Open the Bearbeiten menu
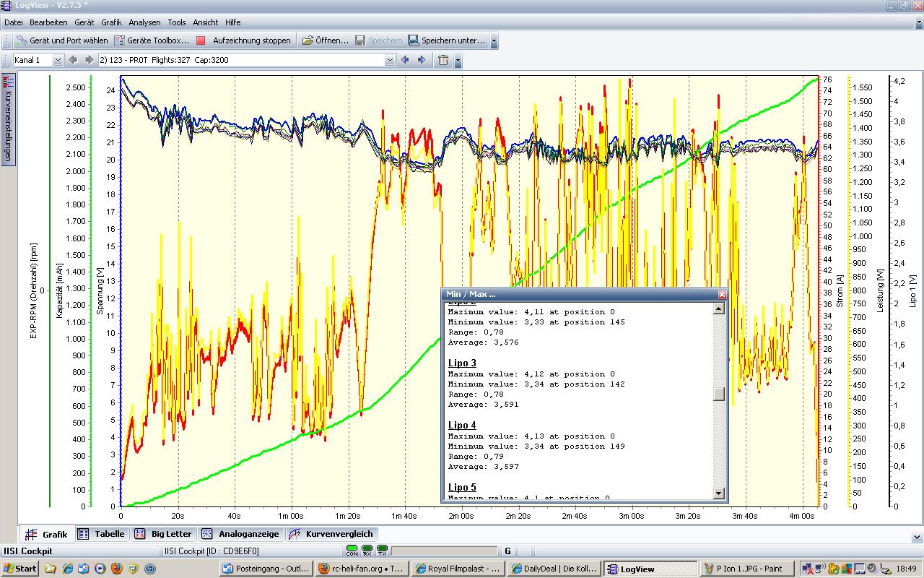Viewport: 924px width, 578px height. pos(48,22)
